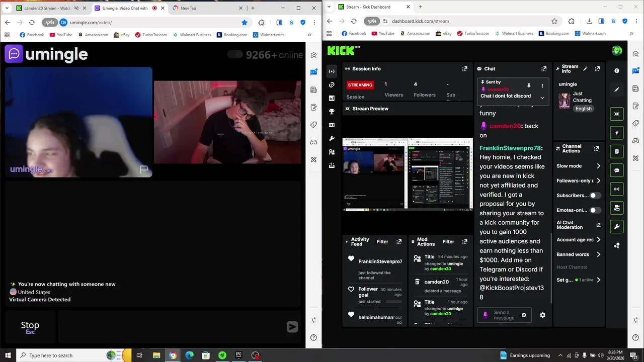Send message with arrow button on Umingle
Image resolution: width=644 pixels, height=362 pixels.
(292, 327)
